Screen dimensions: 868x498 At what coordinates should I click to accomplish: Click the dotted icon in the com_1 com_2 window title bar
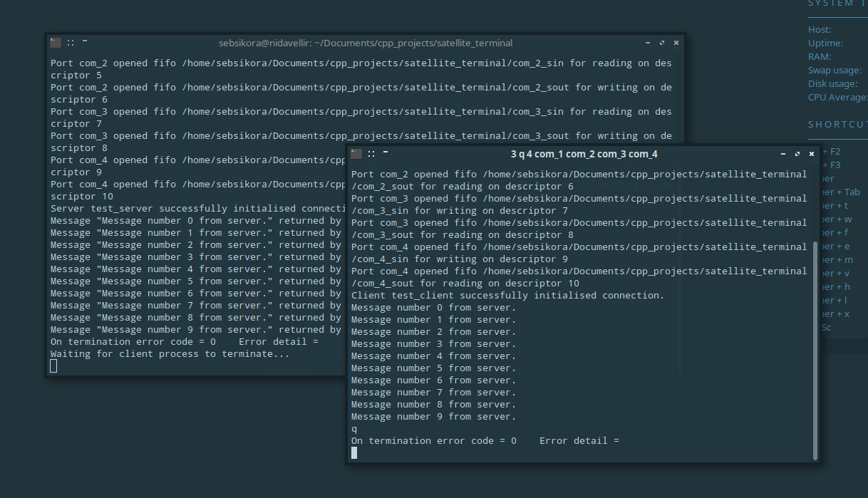tap(372, 154)
